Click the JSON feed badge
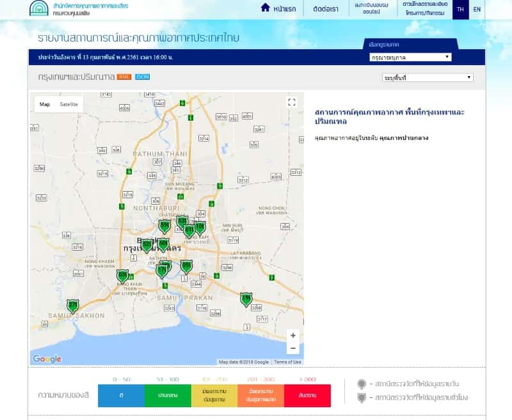Viewport: 512px width, 420px height. click(x=142, y=77)
